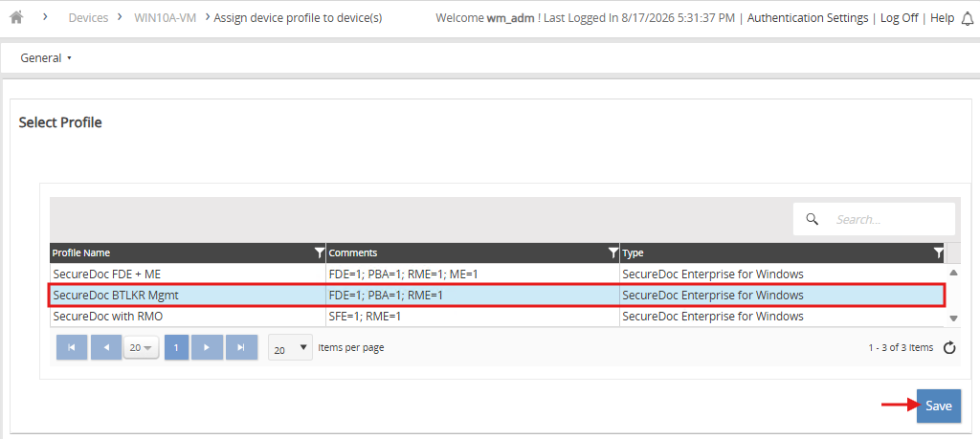
Task: Filter the Type column
Action: (x=938, y=252)
